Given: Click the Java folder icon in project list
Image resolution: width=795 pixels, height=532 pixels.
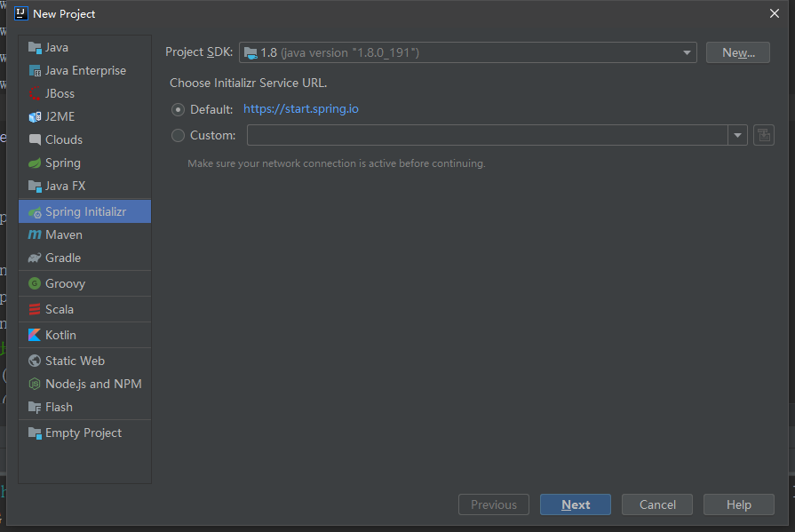Looking at the screenshot, I should coord(35,48).
